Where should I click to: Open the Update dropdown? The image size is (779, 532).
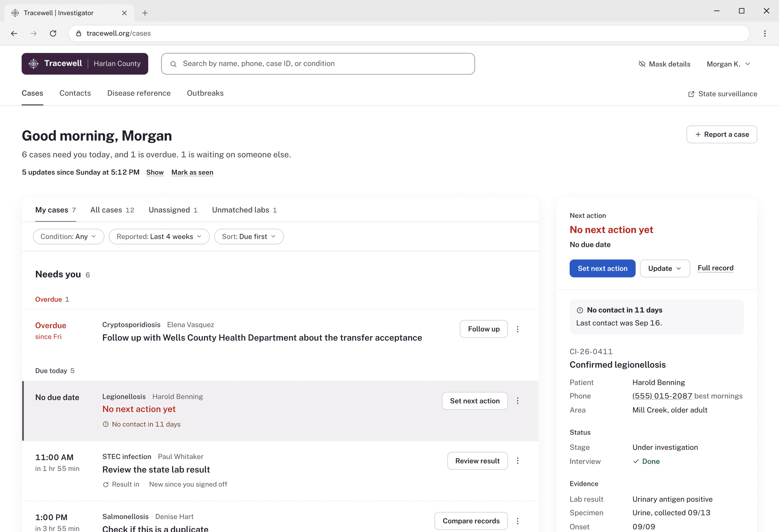665,268
